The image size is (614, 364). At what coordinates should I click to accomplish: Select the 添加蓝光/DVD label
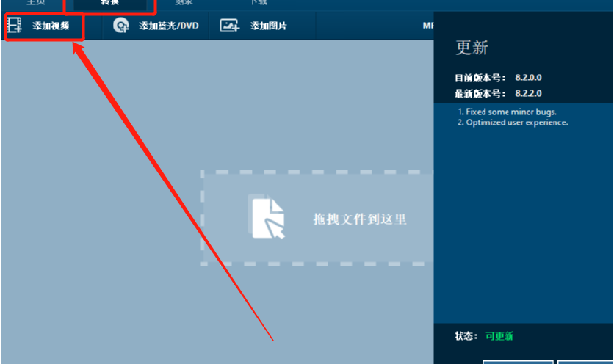coord(169,26)
